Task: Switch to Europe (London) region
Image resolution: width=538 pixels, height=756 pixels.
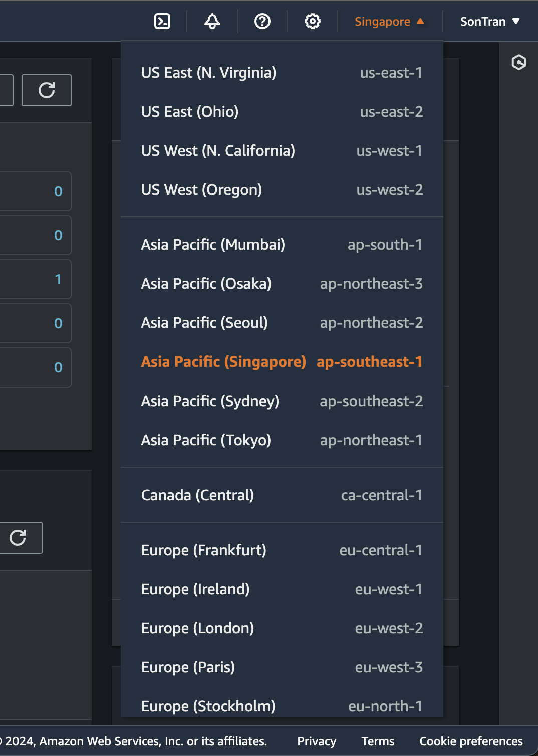Action: pos(282,628)
